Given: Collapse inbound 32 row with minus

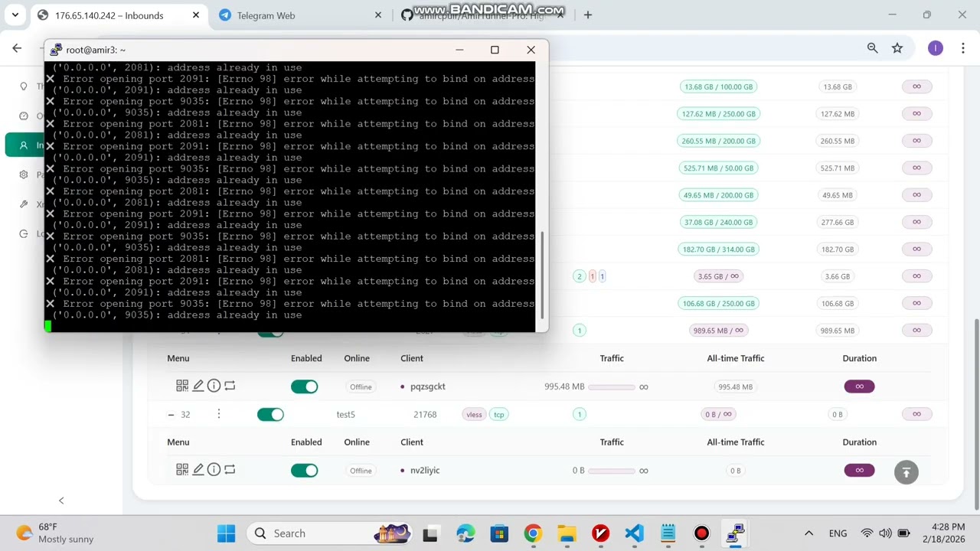Looking at the screenshot, I should [x=171, y=414].
